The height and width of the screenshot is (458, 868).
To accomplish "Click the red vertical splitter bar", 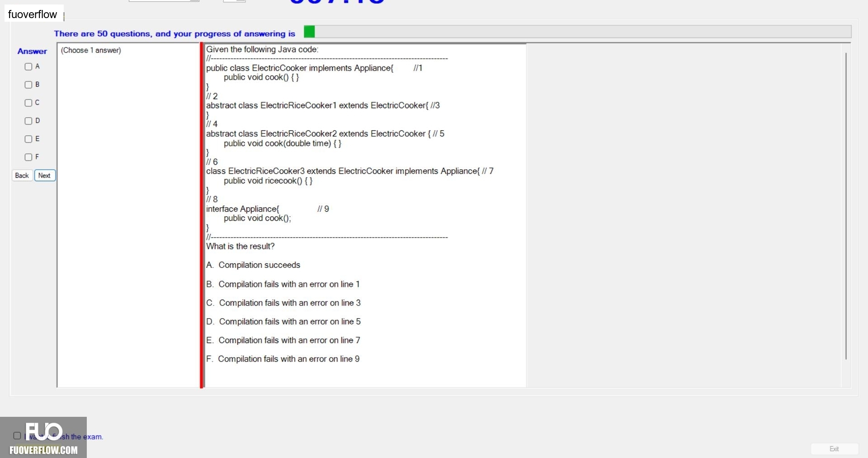I will tap(202, 215).
